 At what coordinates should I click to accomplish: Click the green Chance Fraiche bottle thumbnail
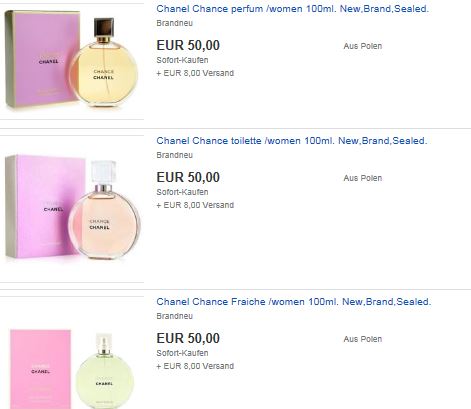pyautogui.click(x=104, y=371)
